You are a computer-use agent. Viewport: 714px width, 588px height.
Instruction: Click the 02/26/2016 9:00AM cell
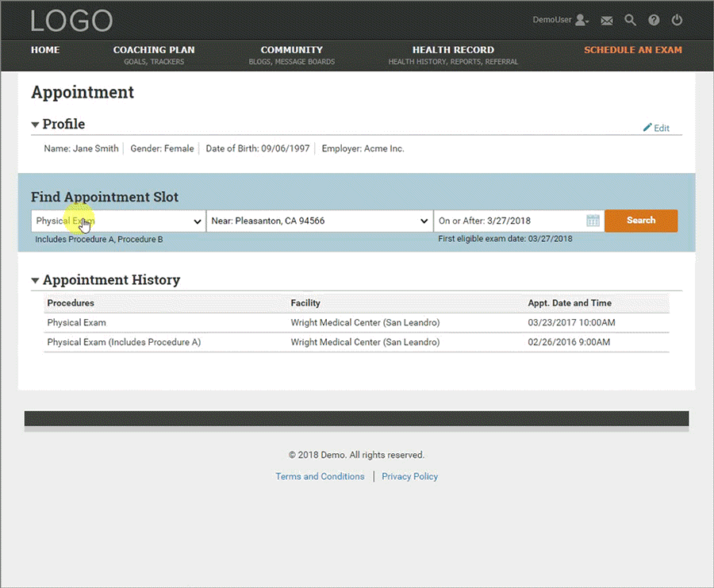pyautogui.click(x=569, y=342)
